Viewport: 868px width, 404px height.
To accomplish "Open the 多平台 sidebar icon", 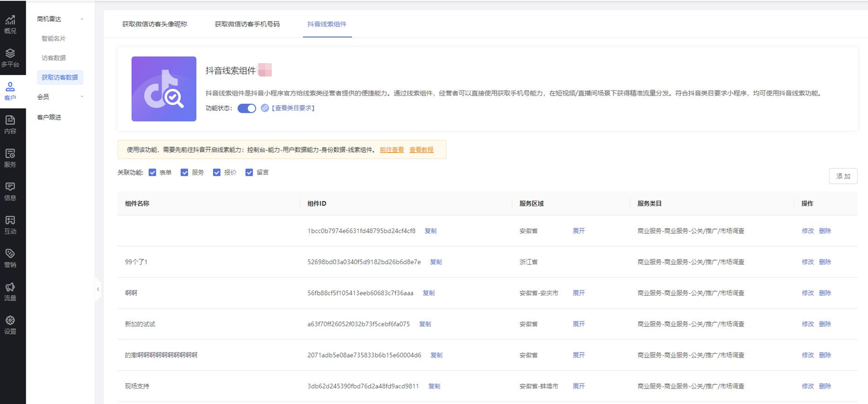I will tap(10, 58).
